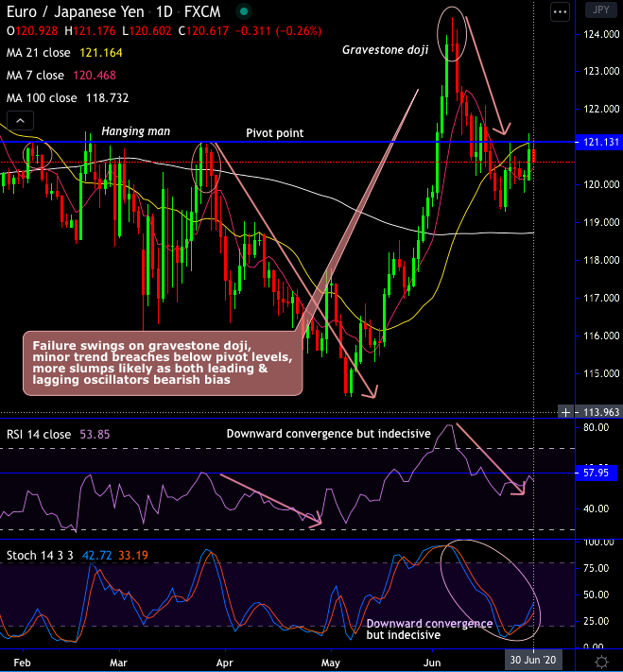Click the 124.000 price axis label
This screenshot has height=672, width=623.
point(601,34)
